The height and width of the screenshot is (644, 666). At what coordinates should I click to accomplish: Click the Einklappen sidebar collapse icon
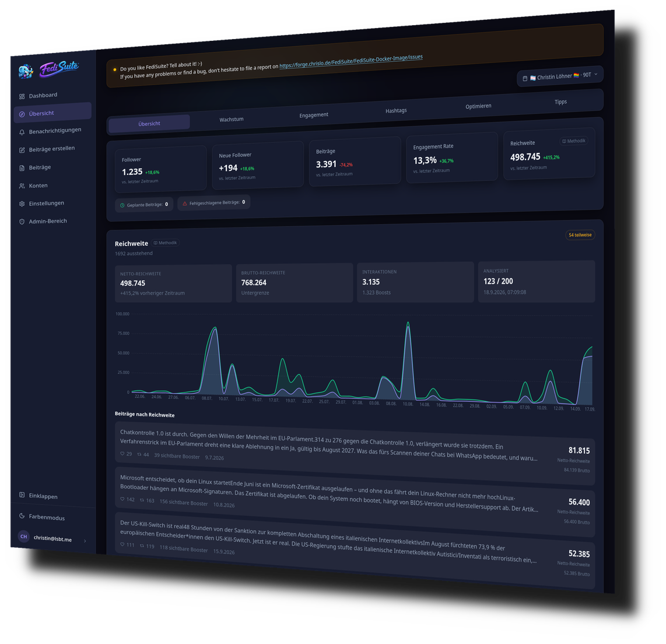(x=22, y=495)
